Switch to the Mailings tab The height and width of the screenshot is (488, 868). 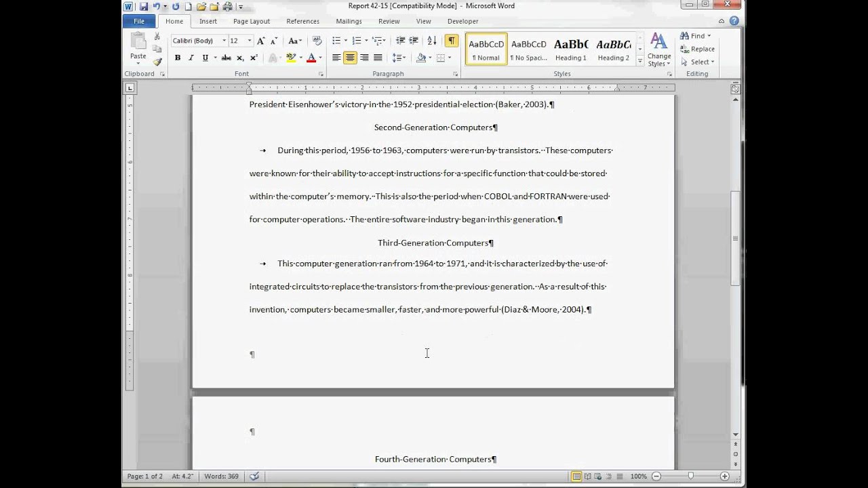click(349, 21)
